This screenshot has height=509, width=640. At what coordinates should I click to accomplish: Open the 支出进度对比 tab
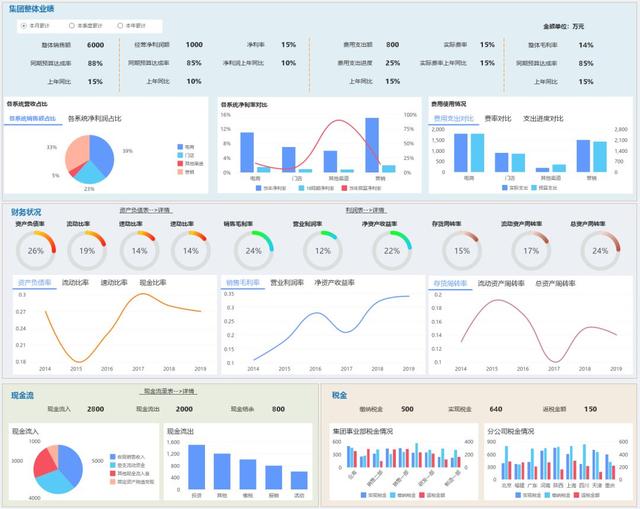tap(543, 119)
